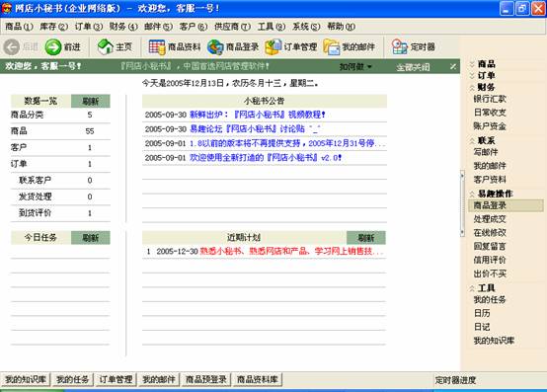The image size is (547, 392).
Task: Open 我的邮件 mail folder toolbar icon
Action: [x=332, y=47]
